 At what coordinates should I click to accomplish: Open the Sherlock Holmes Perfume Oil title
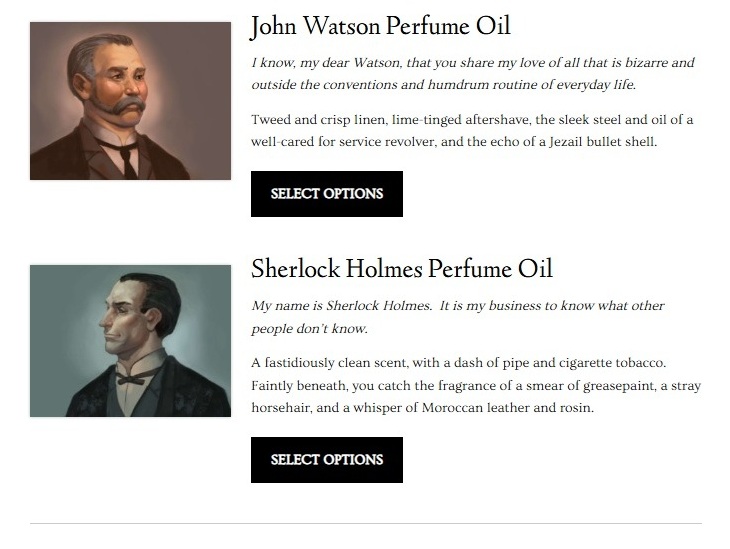[x=401, y=269]
